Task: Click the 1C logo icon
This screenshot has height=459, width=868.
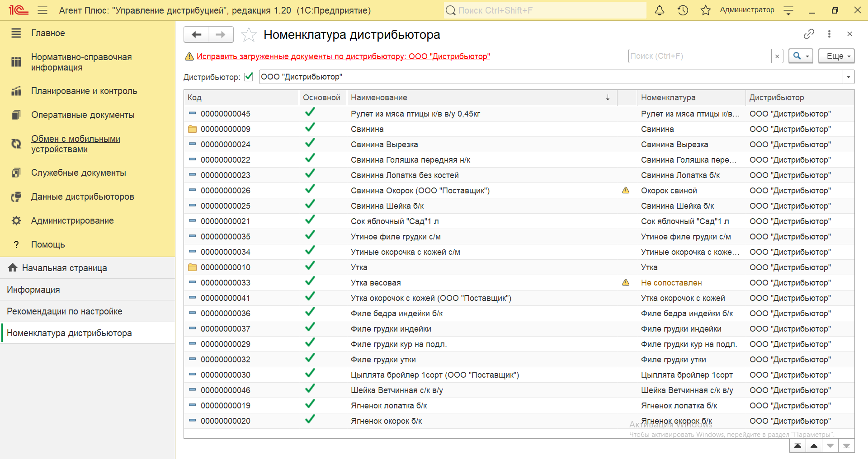Action: [19, 10]
